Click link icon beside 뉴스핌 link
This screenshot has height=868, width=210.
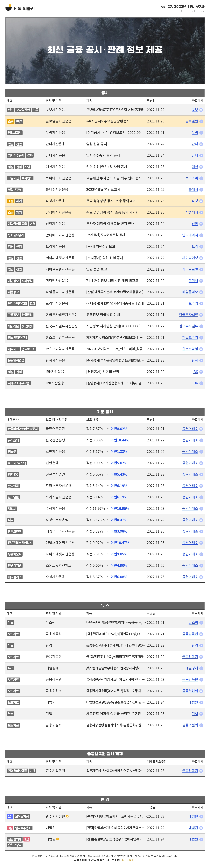[x=201, y=623]
